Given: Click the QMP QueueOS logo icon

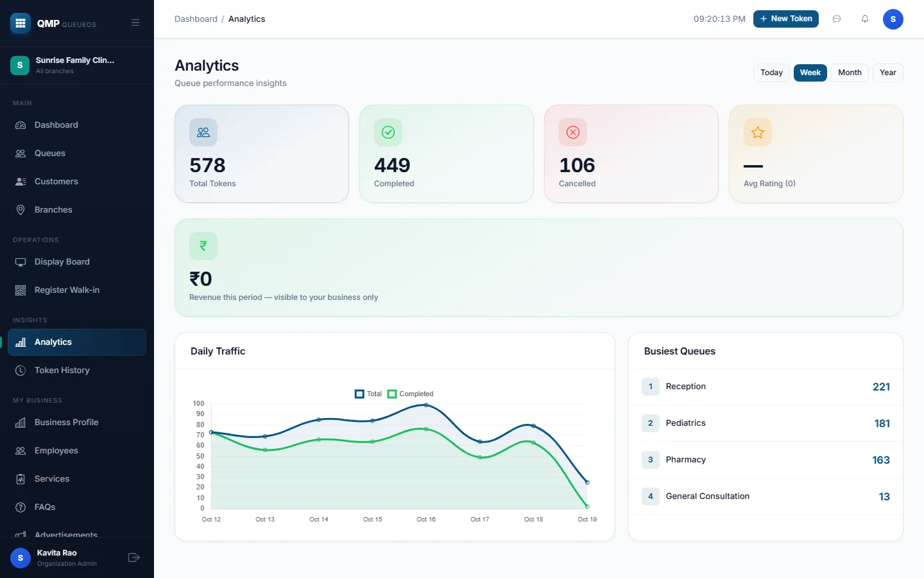Looking at the screenshot, I should pyautogui.click(x=21, y=23).
